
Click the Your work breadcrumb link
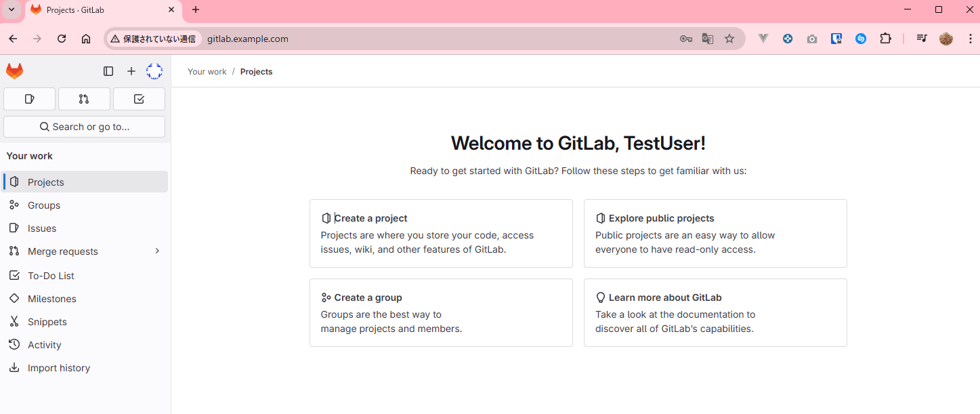207,71
